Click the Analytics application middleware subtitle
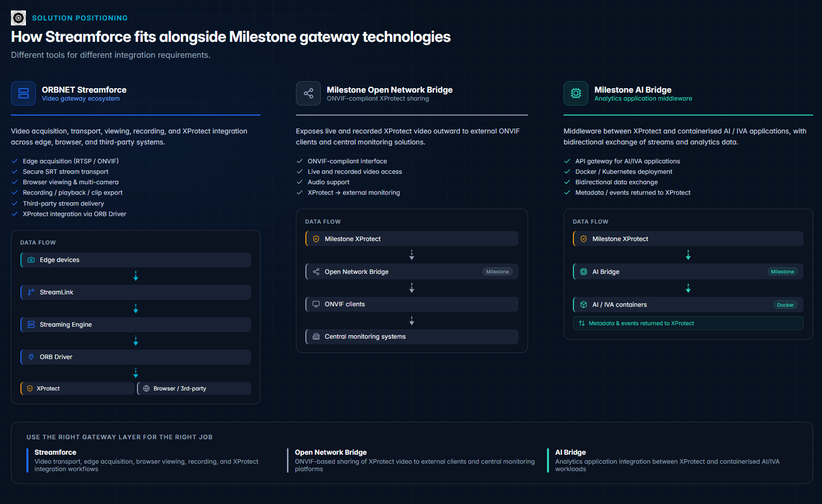 pyautogui.click(x=643, y=99)
